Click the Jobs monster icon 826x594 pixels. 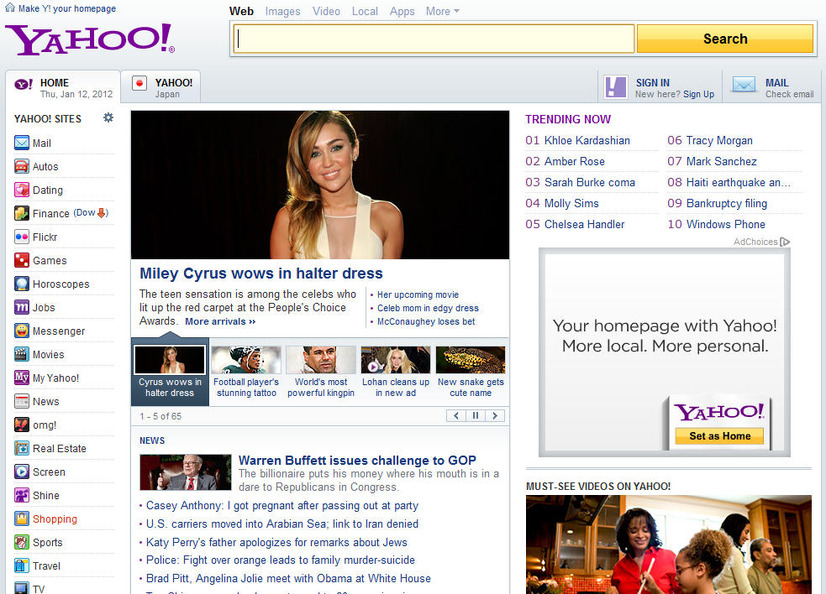tap(22, 307)
